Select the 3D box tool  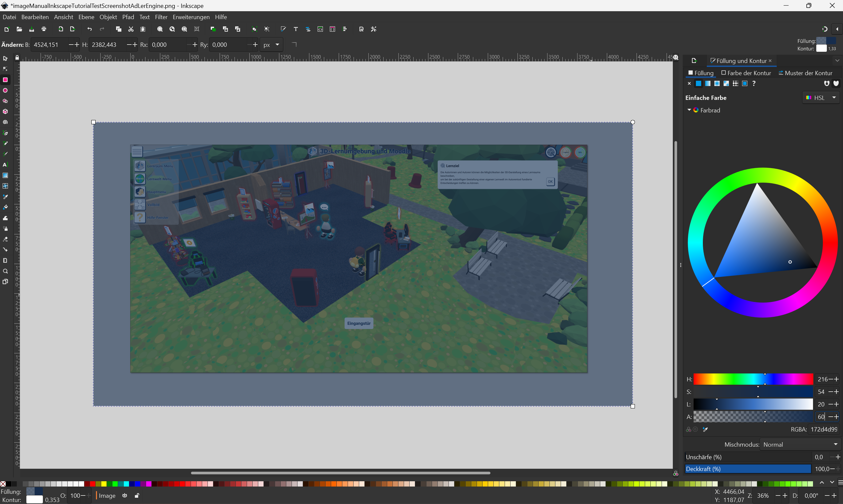pos(5,111)
